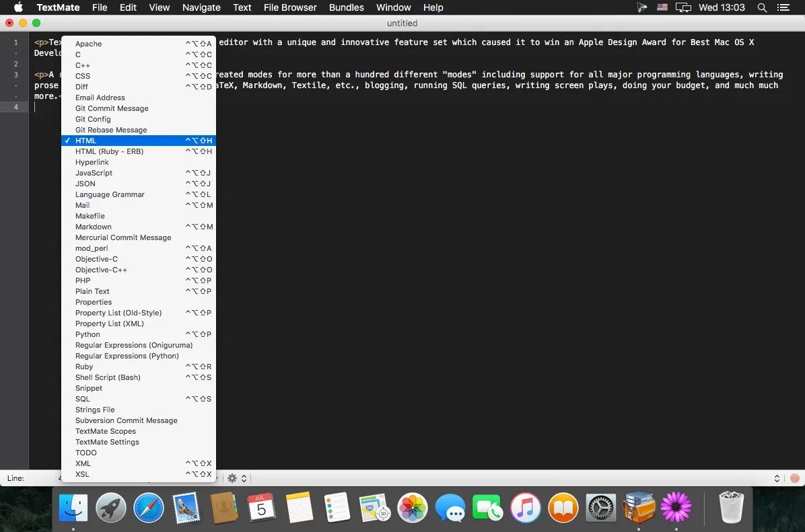The image size is (805, 532).
Task: Select Shell Script (Bash) language
Action: (x=139, y=377)
